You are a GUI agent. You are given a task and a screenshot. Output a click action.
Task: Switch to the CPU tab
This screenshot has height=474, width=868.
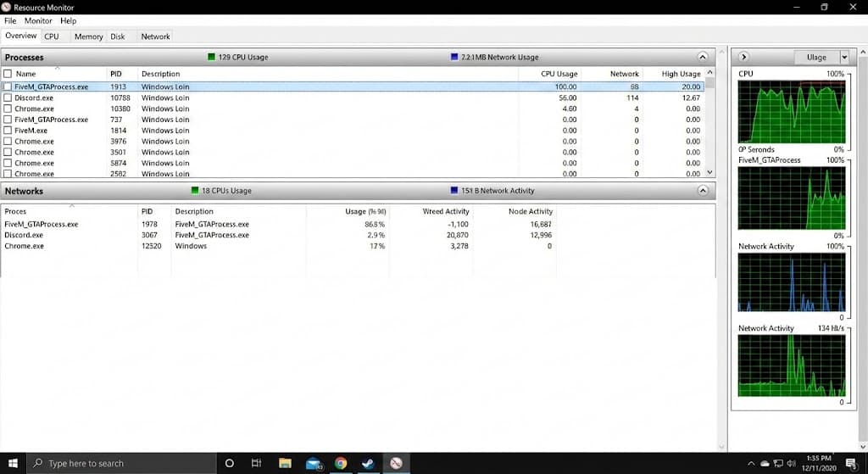[52, 36]
